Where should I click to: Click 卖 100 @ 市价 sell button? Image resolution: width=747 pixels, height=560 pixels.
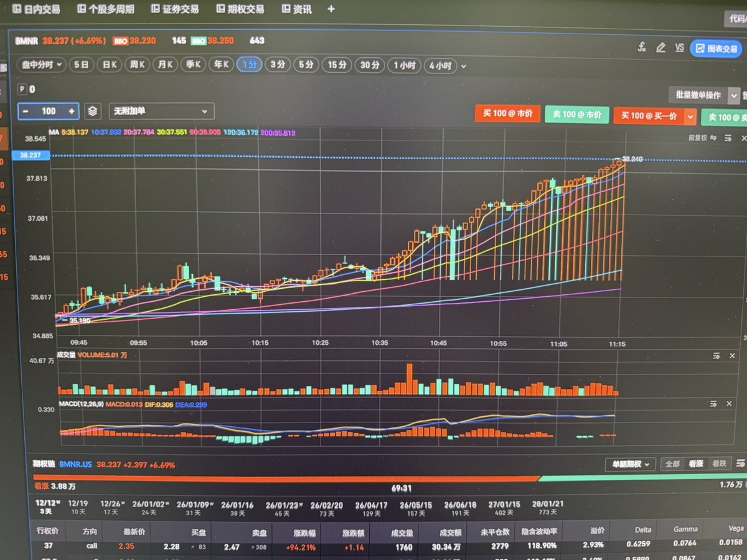point(577,115)
